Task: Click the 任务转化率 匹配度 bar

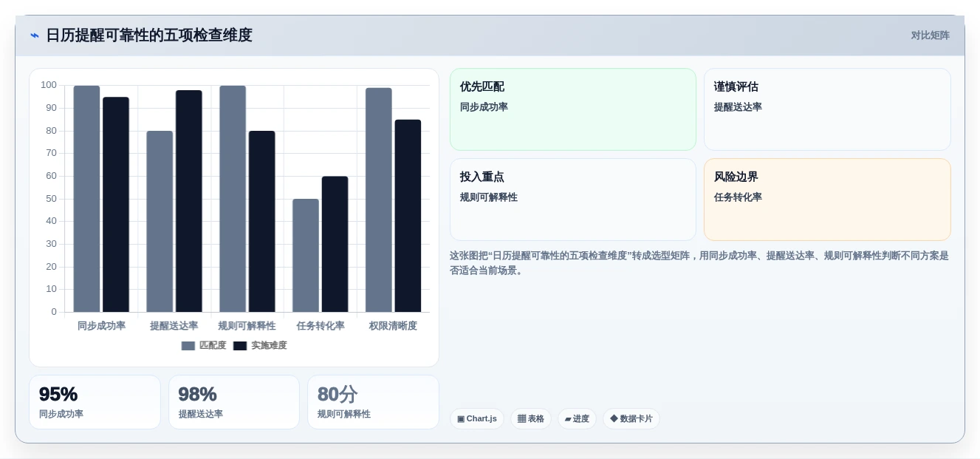Action: (306, 256)
